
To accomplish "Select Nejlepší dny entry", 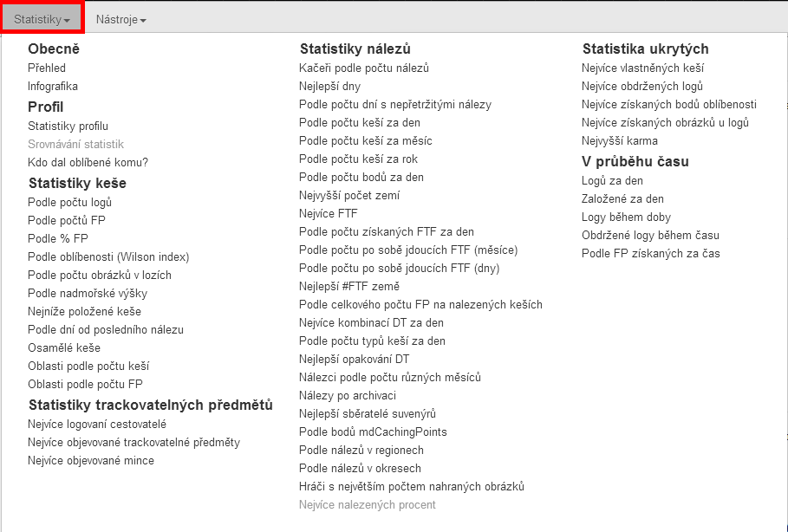I will pos(329,87).
